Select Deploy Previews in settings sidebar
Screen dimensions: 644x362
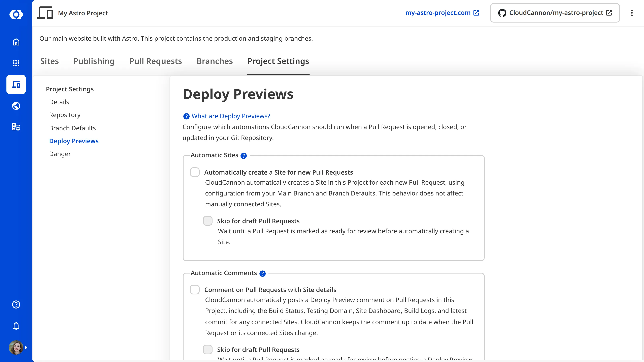coord(74,141)
